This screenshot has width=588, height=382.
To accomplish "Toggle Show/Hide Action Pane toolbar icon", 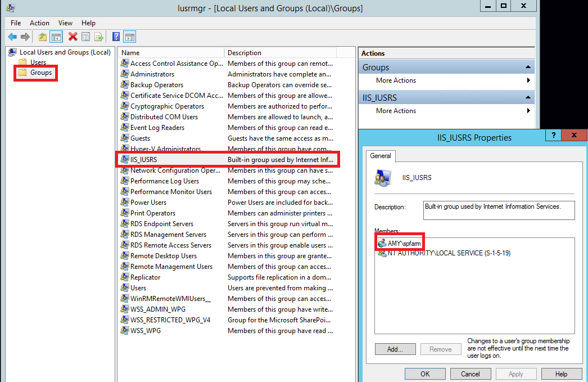I will [x=130, y=37].
